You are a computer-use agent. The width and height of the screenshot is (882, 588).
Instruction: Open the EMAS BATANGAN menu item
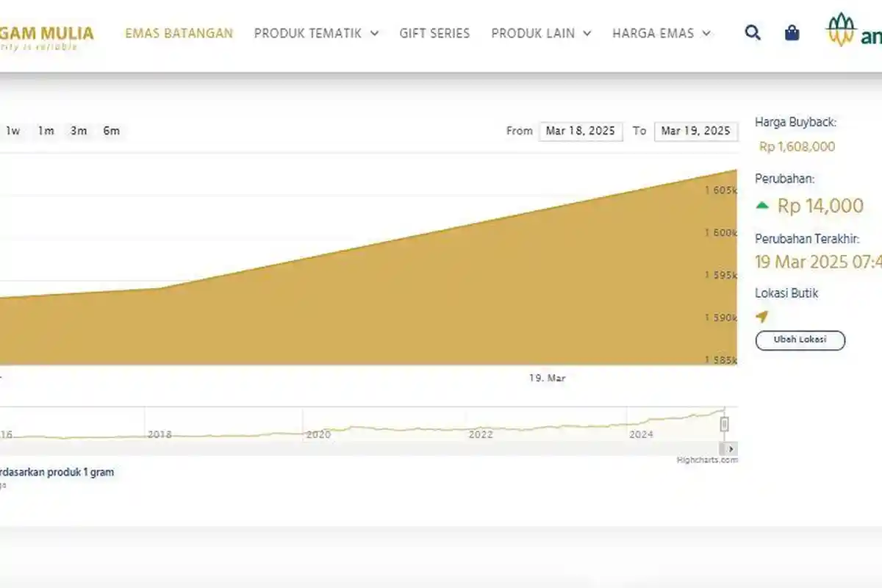tap(179, 33)
